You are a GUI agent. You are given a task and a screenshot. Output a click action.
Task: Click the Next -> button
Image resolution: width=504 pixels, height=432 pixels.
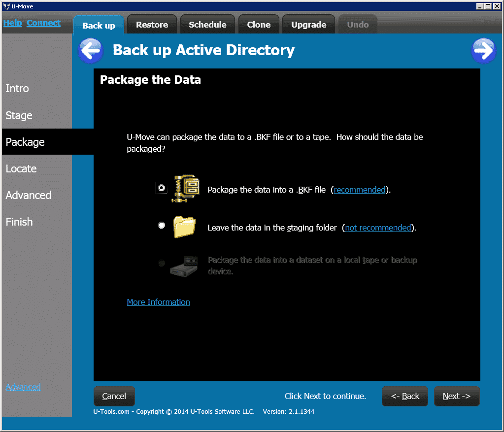point(457,396)
